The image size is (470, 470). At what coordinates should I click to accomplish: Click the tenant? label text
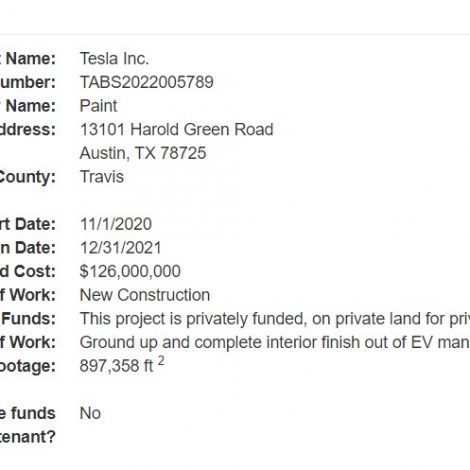[x=27, y=437]
